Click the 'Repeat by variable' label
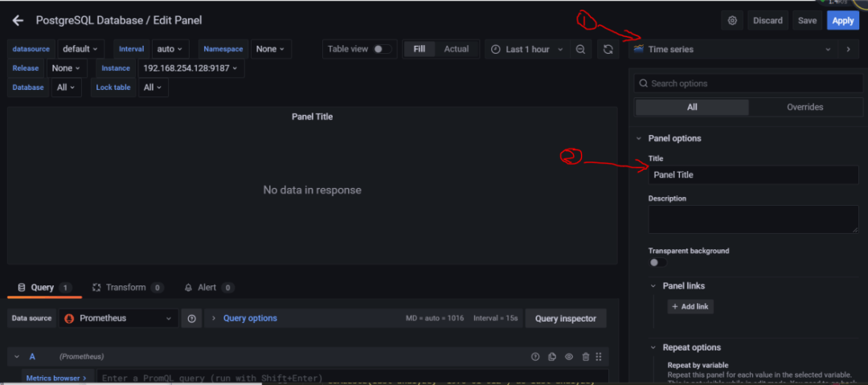Image resolution: width=868 pixels, height=385 pixels. coord(698,365)
